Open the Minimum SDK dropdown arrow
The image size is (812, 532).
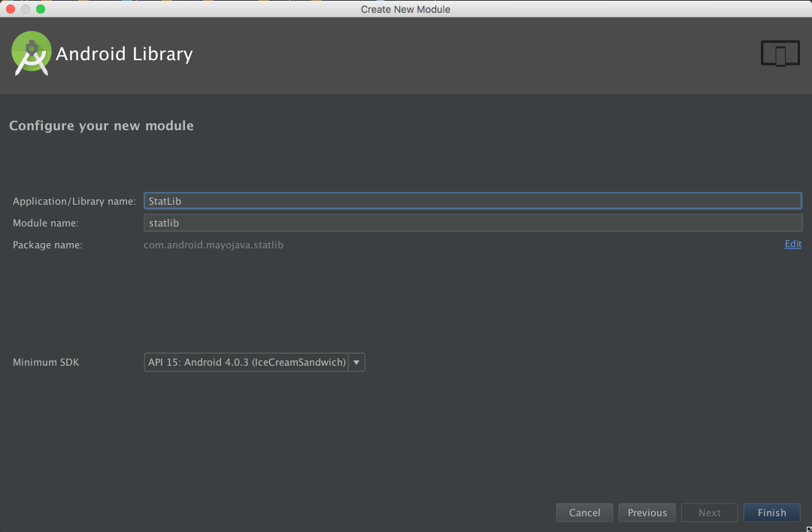pyautogui.click(x=356, y=363)
